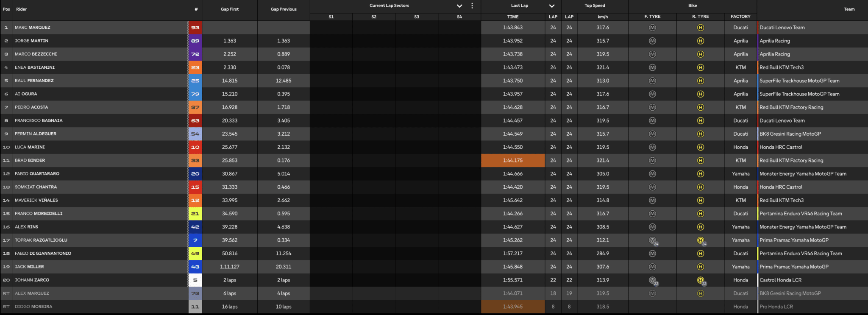Expand the Last Lap dropdown chevron
This screenshot has height=315, width=868.
pyautogui.click(x=551, y=6)
